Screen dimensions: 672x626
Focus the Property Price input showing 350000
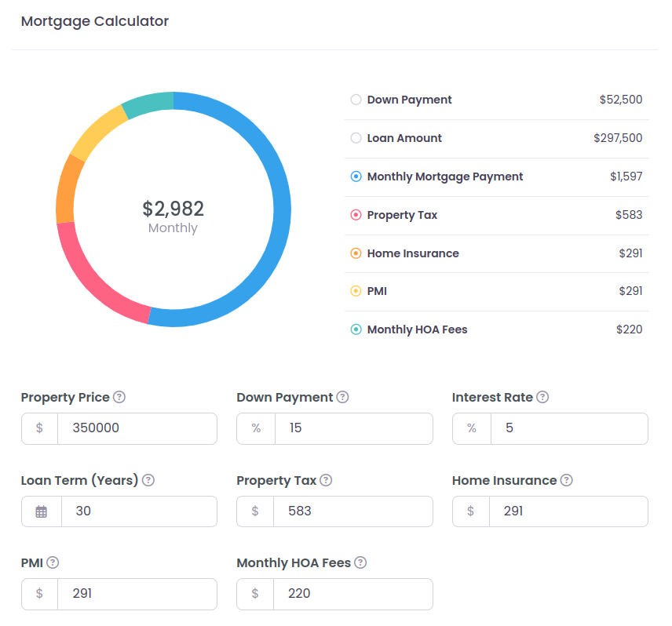137,428
